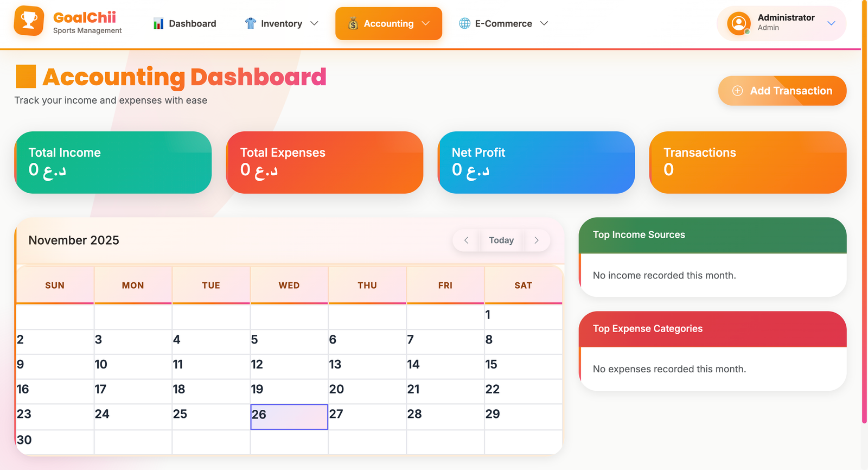Expand the E-Commerce dropdown chevron
868x470 pixels.
pyautogui.click(x=544, y=23)
